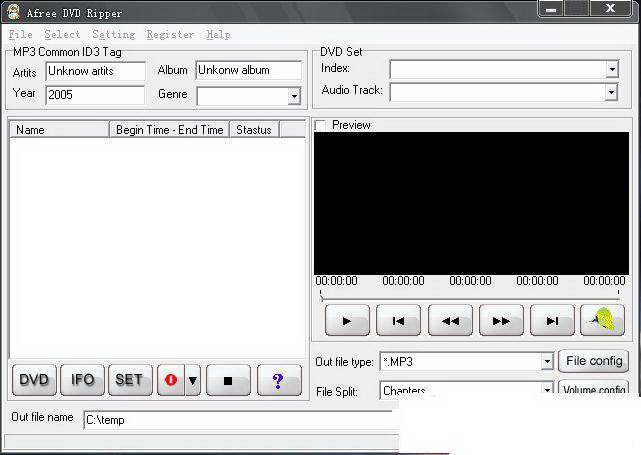Click the Out file name path field
Screen dimensions: 641x455
pos(241,420)
